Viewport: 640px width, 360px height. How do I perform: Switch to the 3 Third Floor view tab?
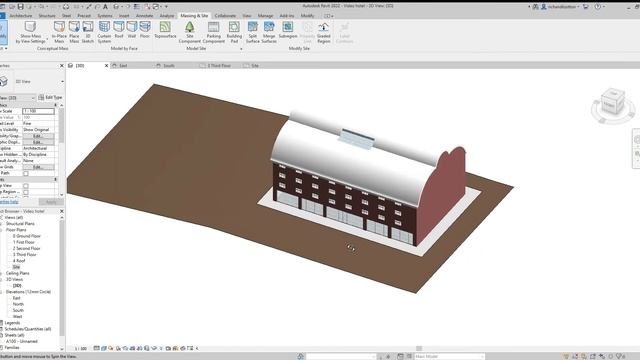219,65
